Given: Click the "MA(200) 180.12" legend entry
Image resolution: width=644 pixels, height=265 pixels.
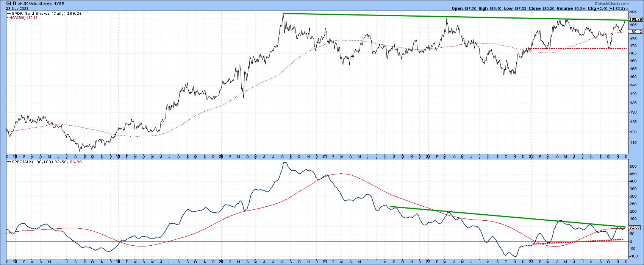Looking at the screenshot, I should [22, 17].
